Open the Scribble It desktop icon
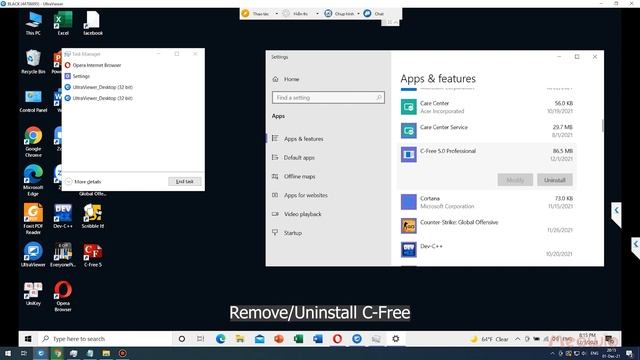The height and width of the screenshot is (360, 640). click(x=93, y=216)
